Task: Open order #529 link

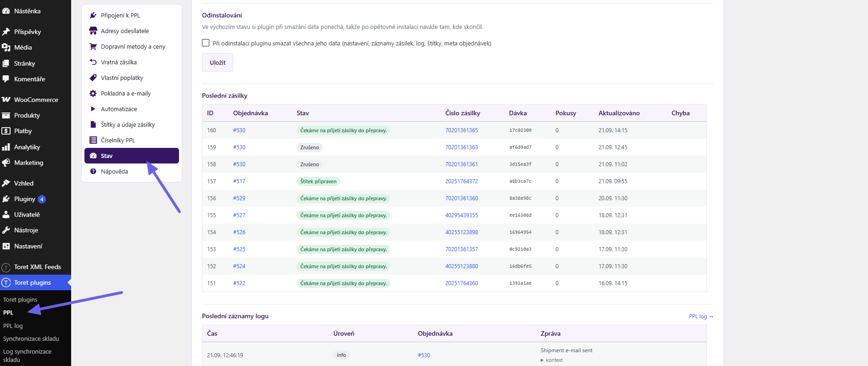Action: pyautogui.click(x=239, y=198)
